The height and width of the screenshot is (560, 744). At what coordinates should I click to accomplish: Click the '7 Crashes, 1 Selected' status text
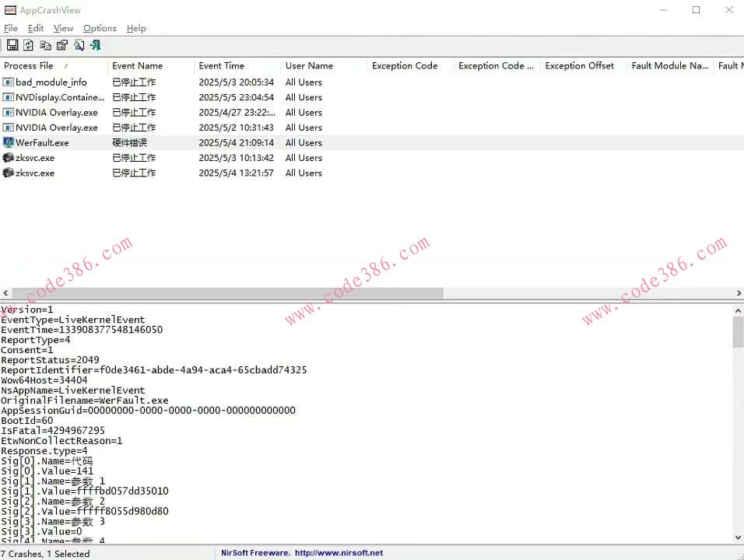[x=45, y=554]
